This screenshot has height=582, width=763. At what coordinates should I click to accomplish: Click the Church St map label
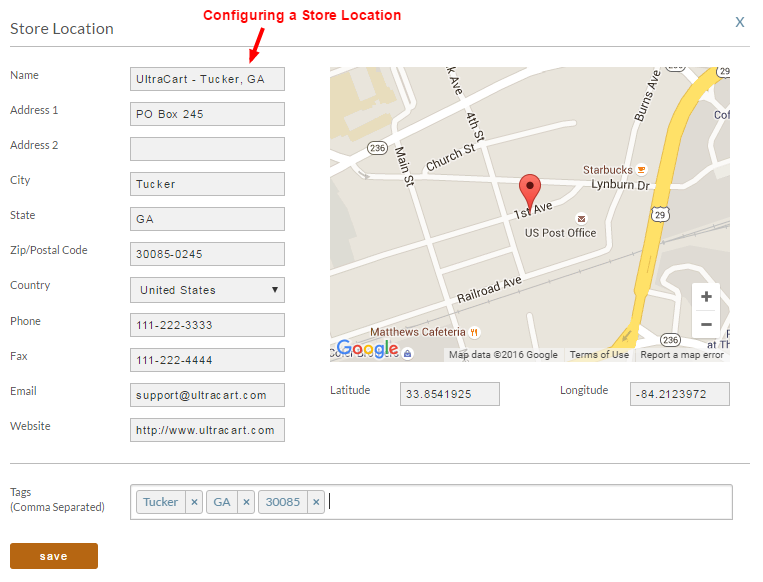pos(451,158)
